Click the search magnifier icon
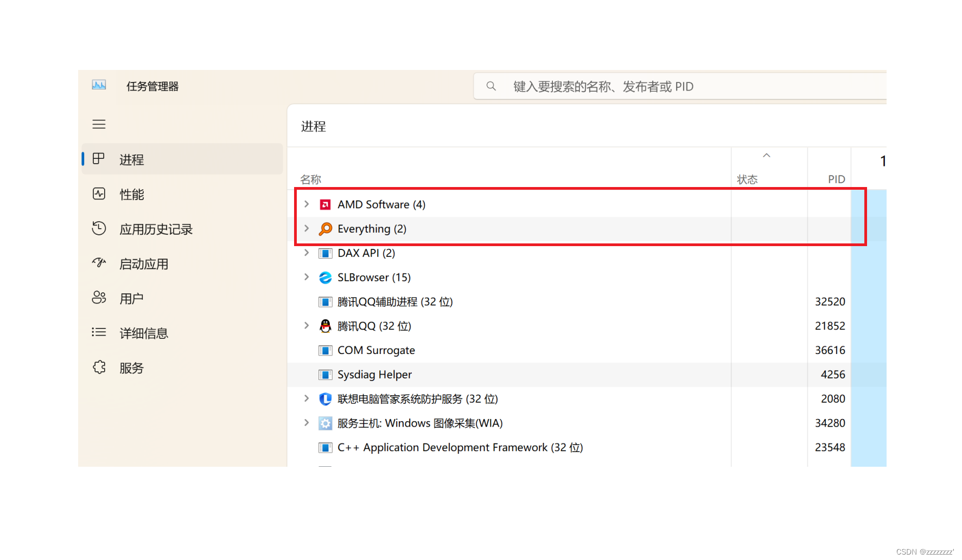This screenshot has width=962, height=560. [491, 86]
